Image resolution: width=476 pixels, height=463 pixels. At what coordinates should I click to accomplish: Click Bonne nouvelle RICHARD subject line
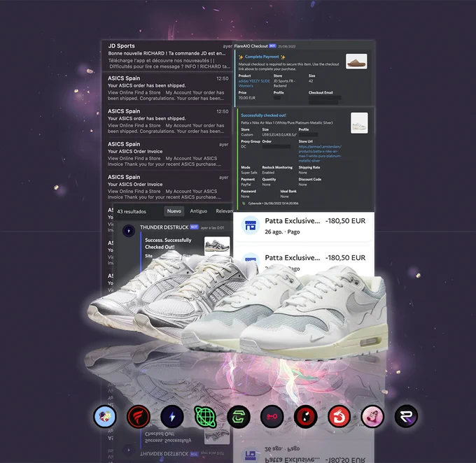[x=167, y=53]
